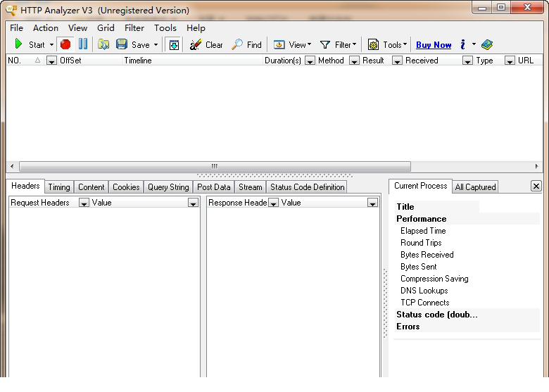549x392 pixels.
Task: Switch to the Stream tab
Action: click(251, 187)
